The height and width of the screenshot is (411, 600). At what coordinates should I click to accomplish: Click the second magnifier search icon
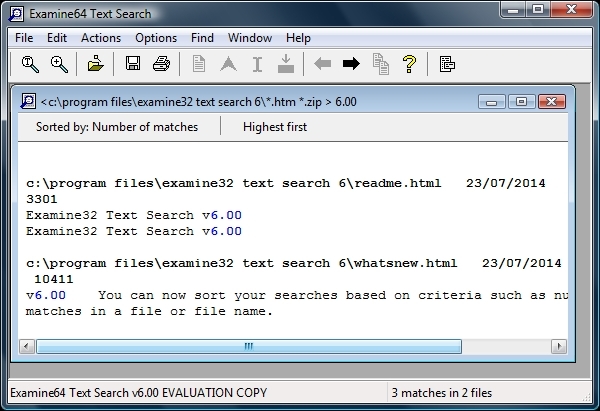point(59,65)
